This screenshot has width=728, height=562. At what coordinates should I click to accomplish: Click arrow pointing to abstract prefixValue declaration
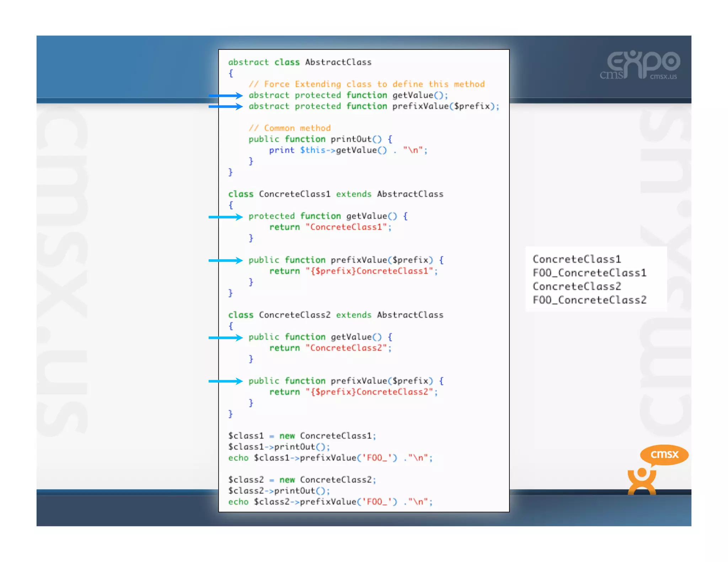[x=225, y=107]
